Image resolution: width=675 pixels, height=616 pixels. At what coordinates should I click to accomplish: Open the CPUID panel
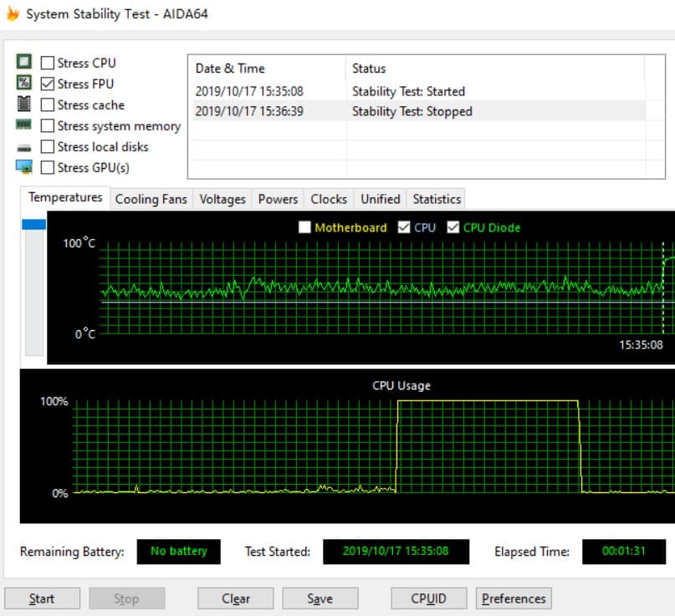coord(429,598)
